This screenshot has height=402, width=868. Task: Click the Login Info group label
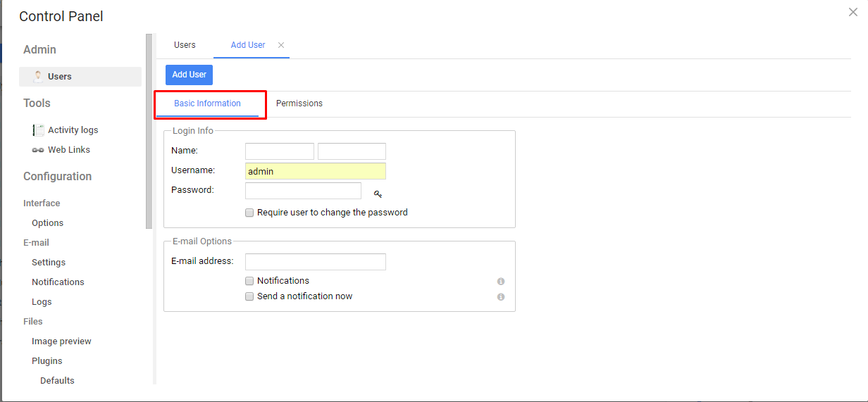tap(193, 131)
